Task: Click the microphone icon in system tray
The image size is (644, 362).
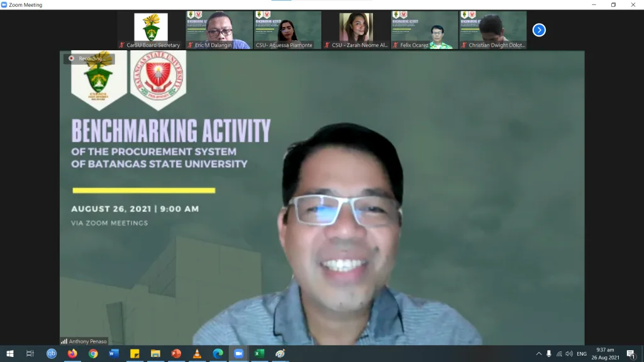Action: [x=549, y=354]
